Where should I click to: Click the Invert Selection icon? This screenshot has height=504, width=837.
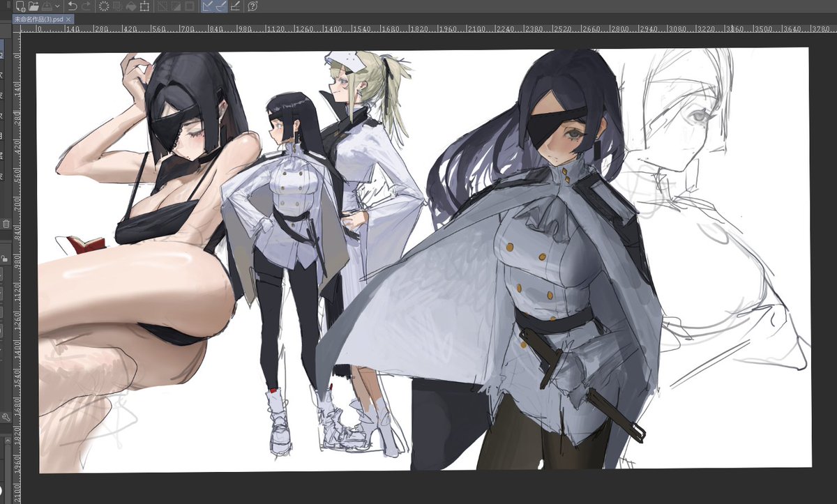point(176,6)
